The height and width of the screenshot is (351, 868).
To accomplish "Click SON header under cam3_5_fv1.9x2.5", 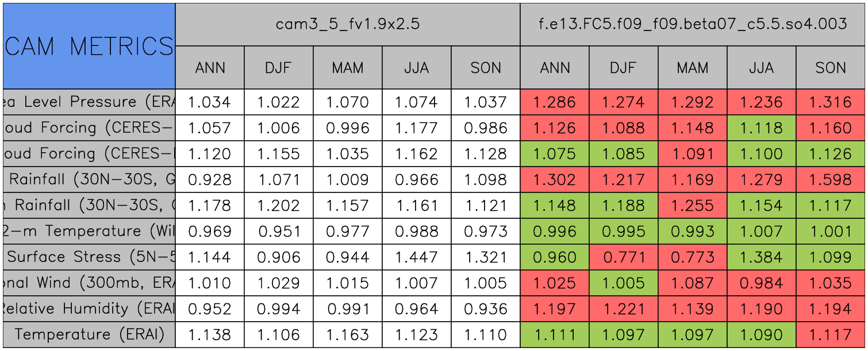I will (x=486, y=68).
